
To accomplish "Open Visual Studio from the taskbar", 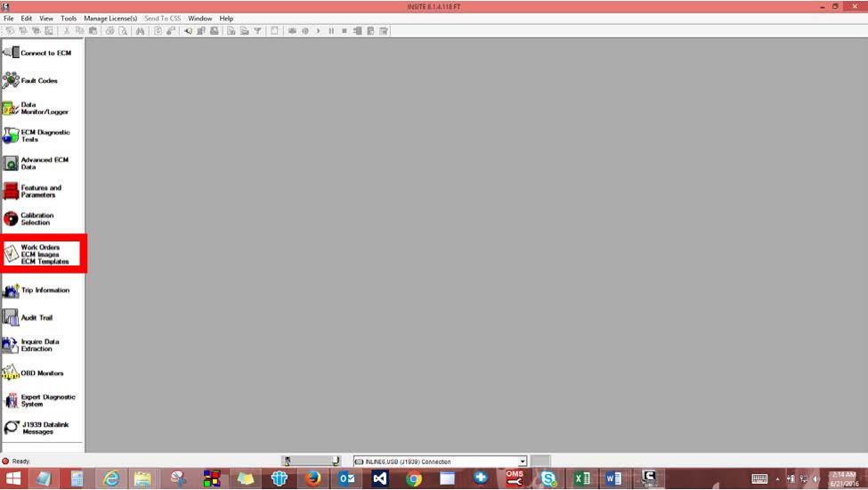I will [380, 478].
